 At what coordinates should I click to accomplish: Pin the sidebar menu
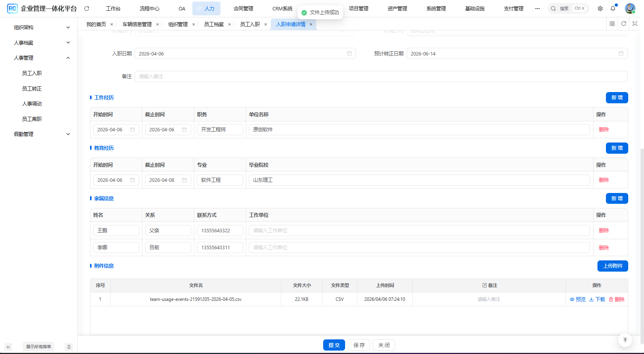(69, 347)
